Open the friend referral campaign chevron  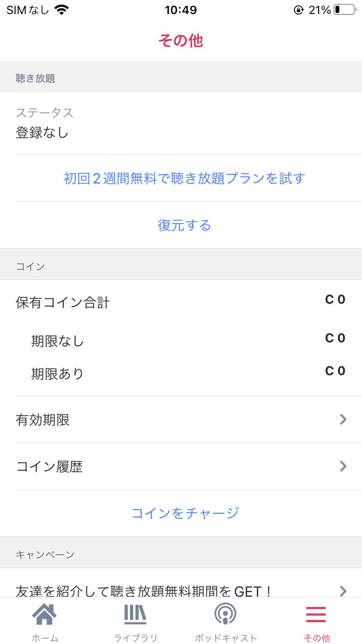(x=343, y=591)
